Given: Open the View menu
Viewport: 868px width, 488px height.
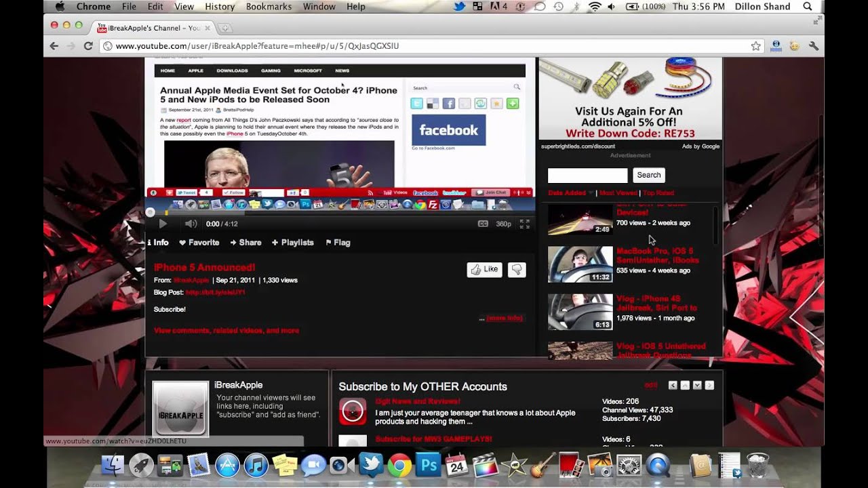Looking at the screenshot, I should [184, 6].
